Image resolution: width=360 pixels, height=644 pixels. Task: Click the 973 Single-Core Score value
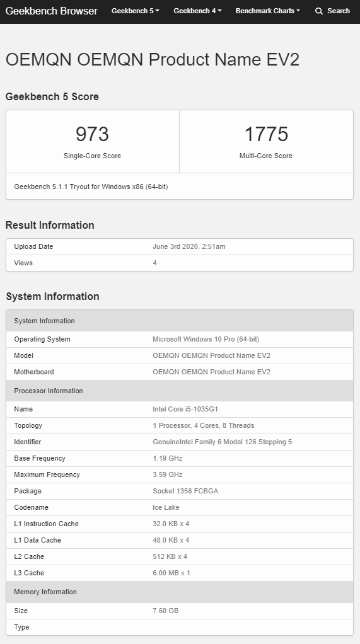92,134
